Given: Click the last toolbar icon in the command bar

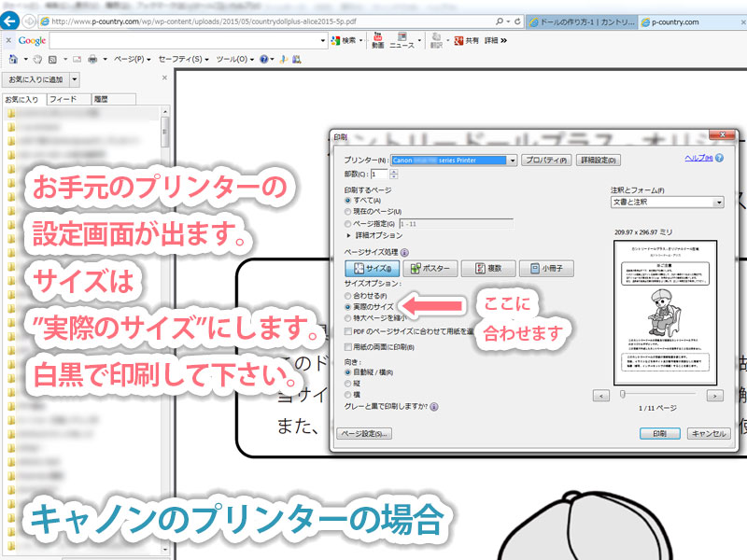Looking at the screenshot, I should [x=297, y=60].
